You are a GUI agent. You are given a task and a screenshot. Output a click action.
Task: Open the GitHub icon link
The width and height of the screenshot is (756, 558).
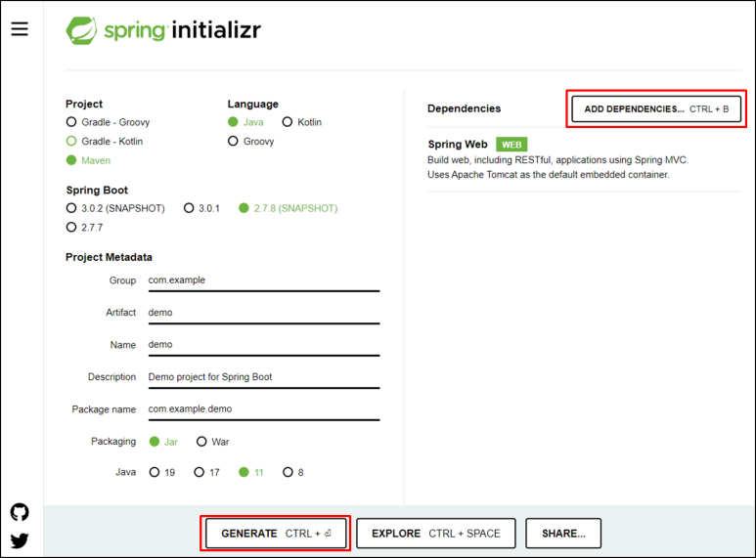(20, 512)
